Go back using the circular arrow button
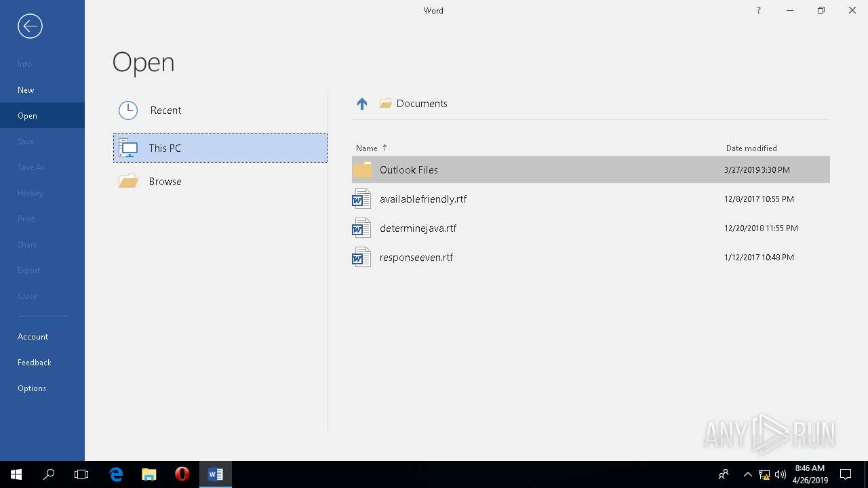This screenshot has width=868, height=488. point(30,26)
